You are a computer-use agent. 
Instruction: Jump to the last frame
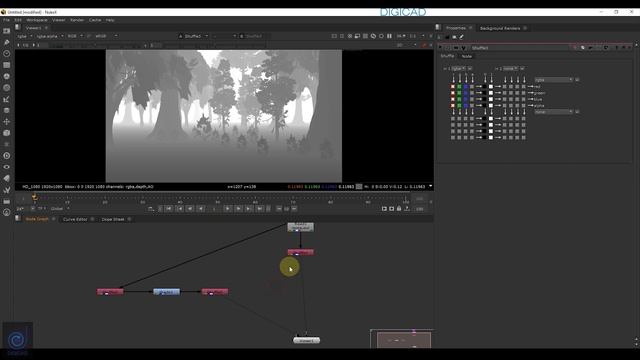(x=260, y=209)
